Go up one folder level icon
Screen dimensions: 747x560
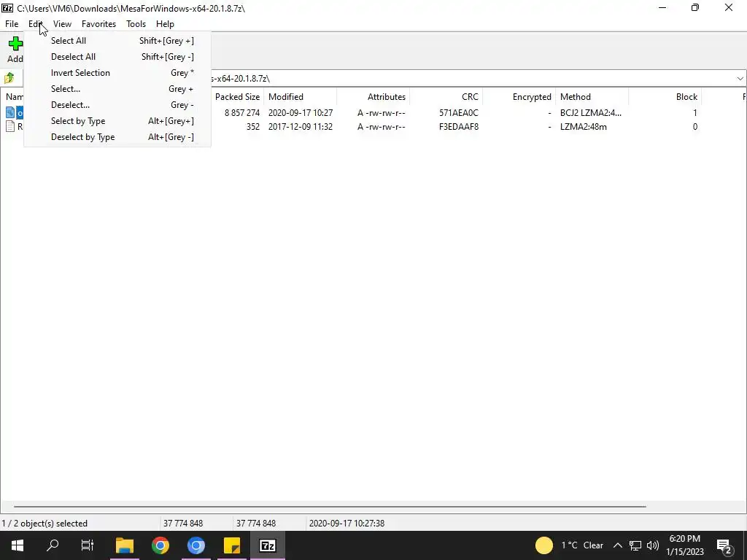(9, 78)
